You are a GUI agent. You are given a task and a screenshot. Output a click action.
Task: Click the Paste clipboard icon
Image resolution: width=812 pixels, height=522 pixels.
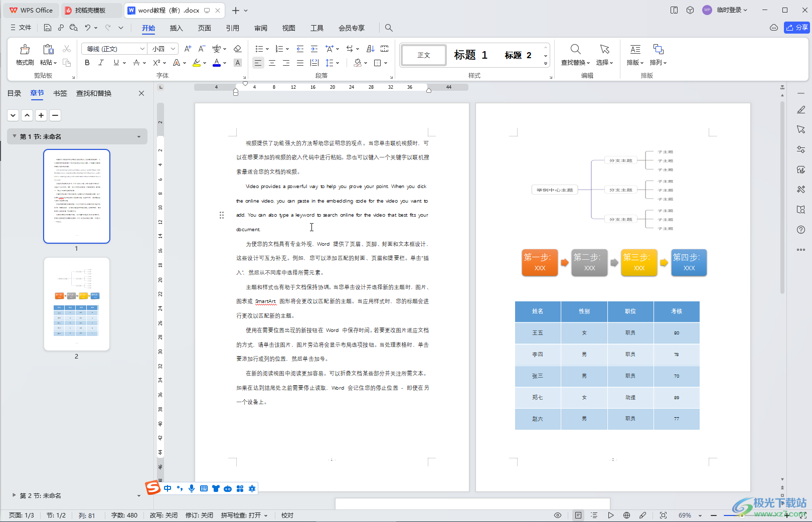(48, 49)
